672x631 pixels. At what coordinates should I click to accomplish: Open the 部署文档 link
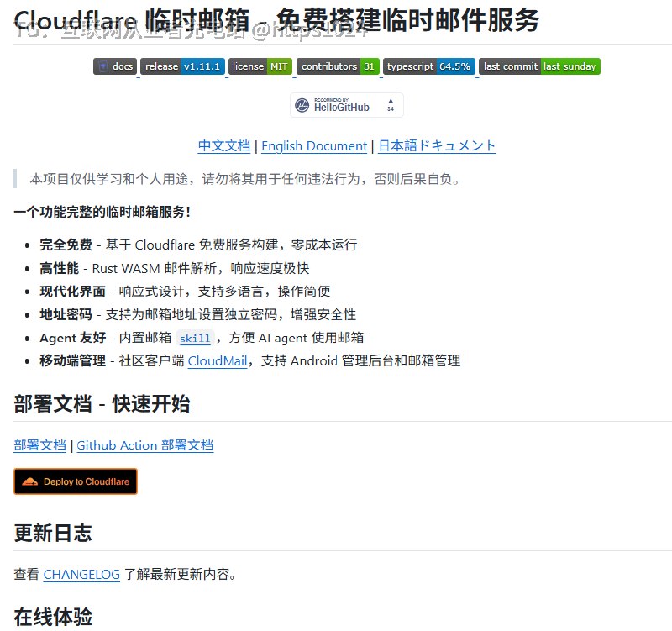coord(39,445)
